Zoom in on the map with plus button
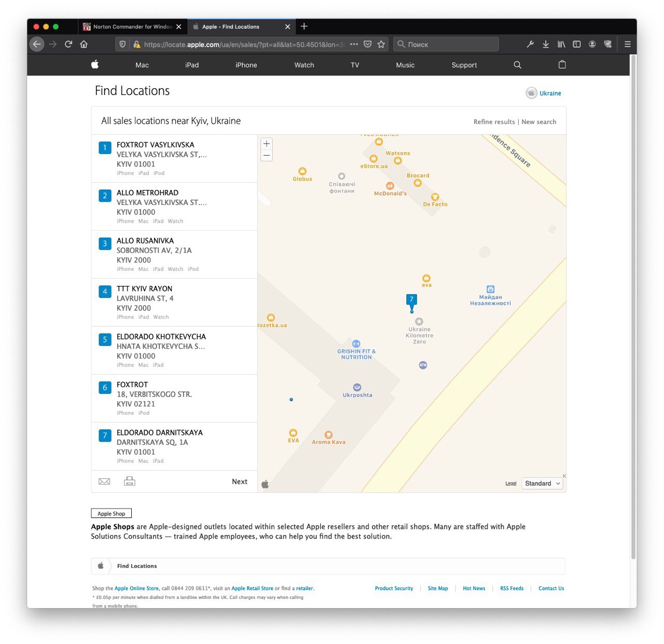The image size is (664, 644). coord(267,144)
